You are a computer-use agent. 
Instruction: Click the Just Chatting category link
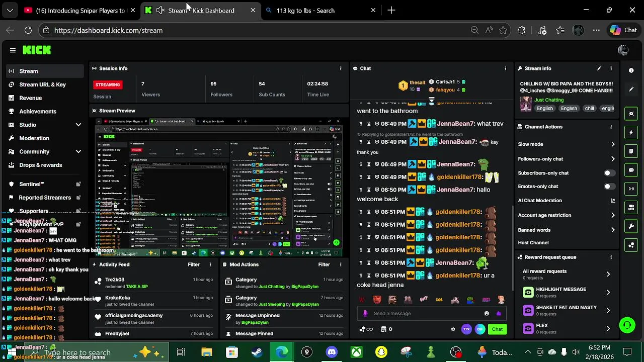(x=549, y=100)
